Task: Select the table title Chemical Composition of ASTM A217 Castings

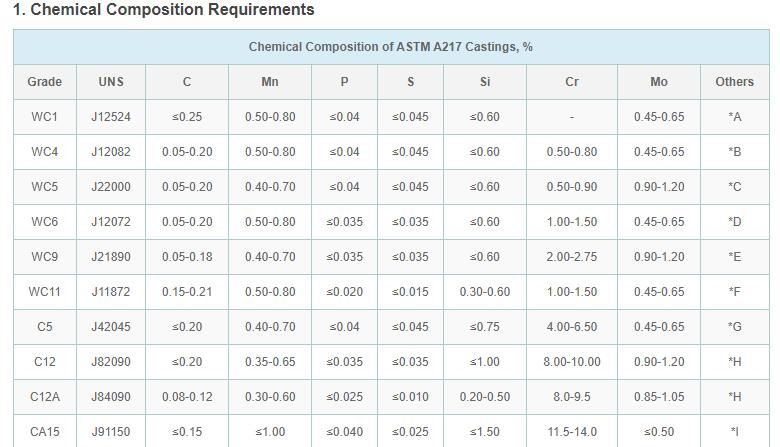Action: 390,47
